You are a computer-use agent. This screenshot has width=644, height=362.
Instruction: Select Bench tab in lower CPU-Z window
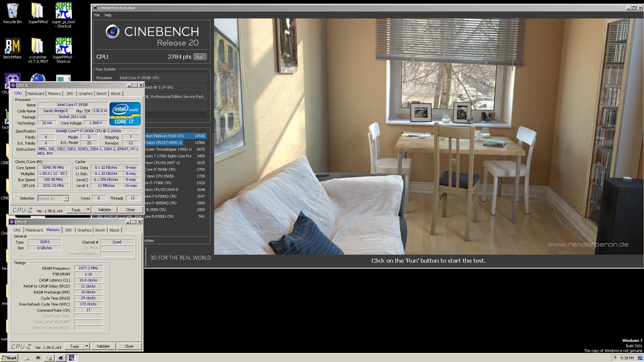(100, 230)
